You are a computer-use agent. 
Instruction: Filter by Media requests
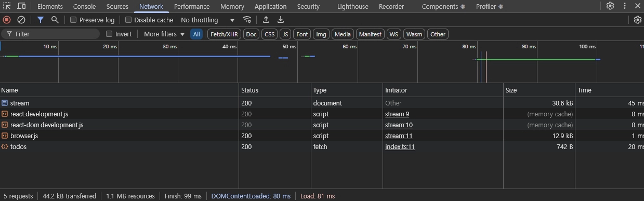point(343,34)
